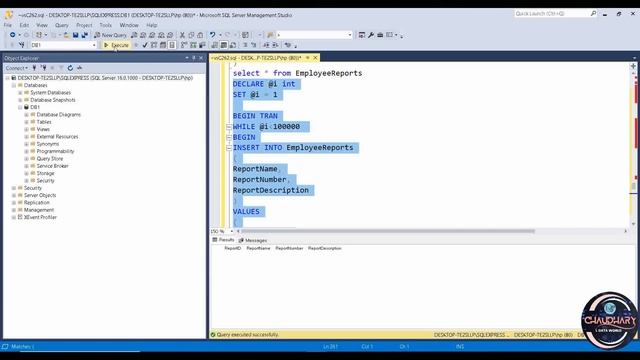Image resolution: width=640 pixels, height=360 pixels.
Task: Switch to the Messages tab
Action: click(x=253, y=240)
